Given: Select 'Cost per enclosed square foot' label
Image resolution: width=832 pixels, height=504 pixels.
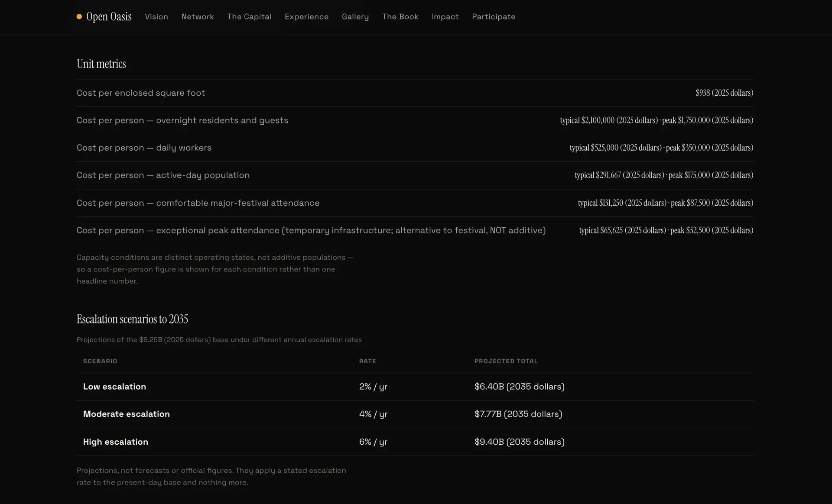Looking at the screenshot, I should (141, 93).
